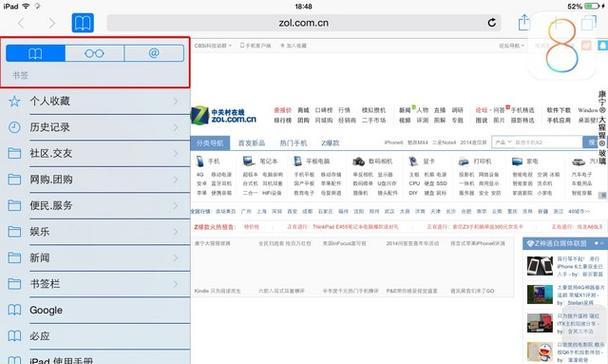Open the Google bookmark
The width and height of the screenshot is (608, 364).
(95, 310)
